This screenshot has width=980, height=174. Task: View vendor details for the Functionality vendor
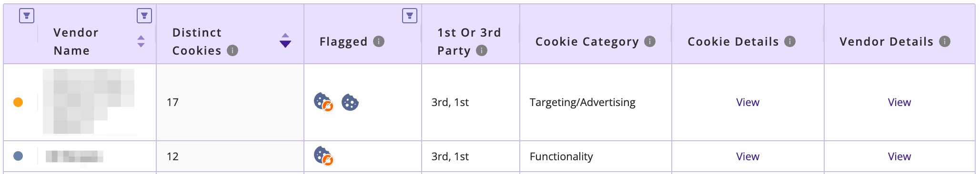point(899,156)
